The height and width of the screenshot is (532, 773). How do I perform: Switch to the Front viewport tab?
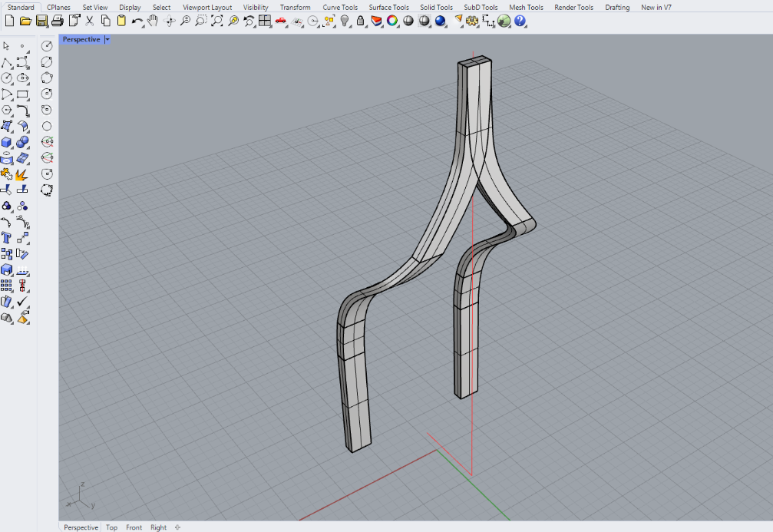pyautogui.click(x=134, y=527)
